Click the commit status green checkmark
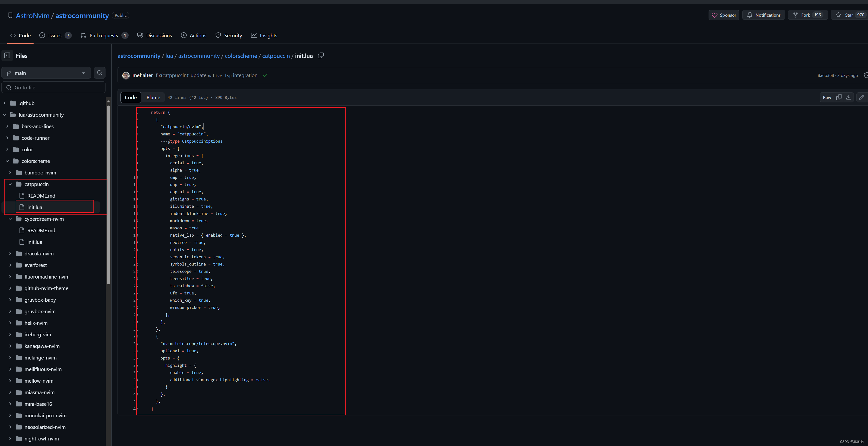Viewport: 868px width, 446px height. pos(265,75)
